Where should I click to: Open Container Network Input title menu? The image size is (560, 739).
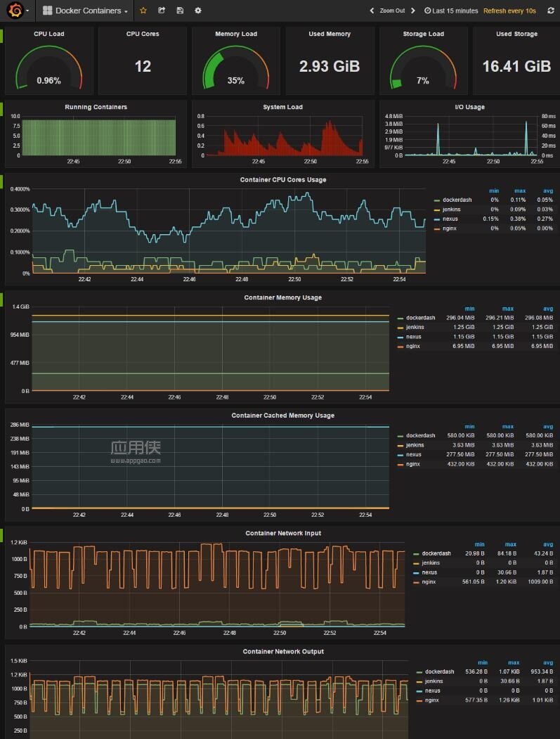(283, 533)
